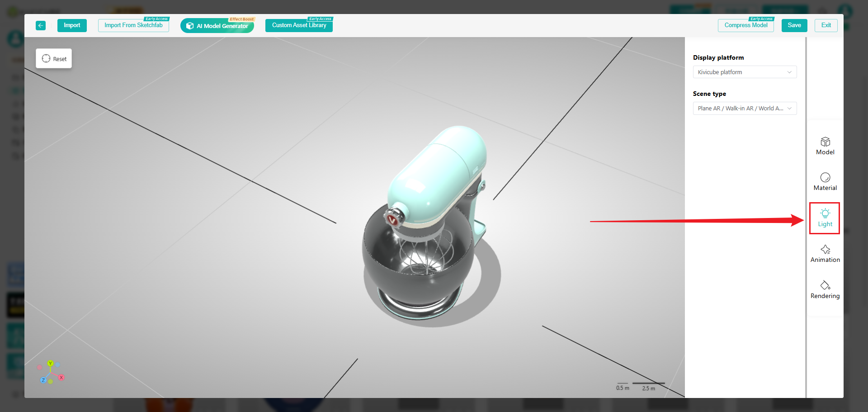Image resolution: width=868 pixels, height=412 pixels.
Task: Click the back arrow icon
Action: (x=41, y=25)
